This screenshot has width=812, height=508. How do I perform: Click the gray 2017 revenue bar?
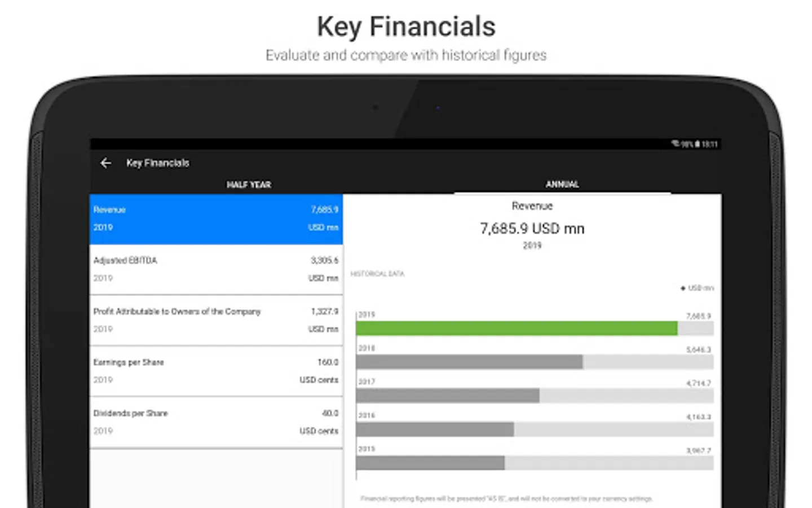click(448, 396)
